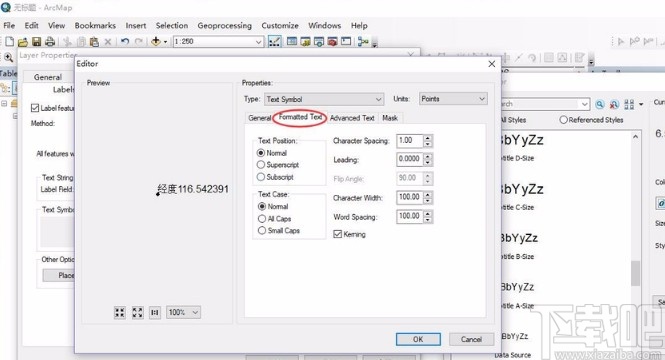This screenshot has width=665, height=360.
Task: Open the Type dropdown showing Text Symbol
Action: point(324,99)
